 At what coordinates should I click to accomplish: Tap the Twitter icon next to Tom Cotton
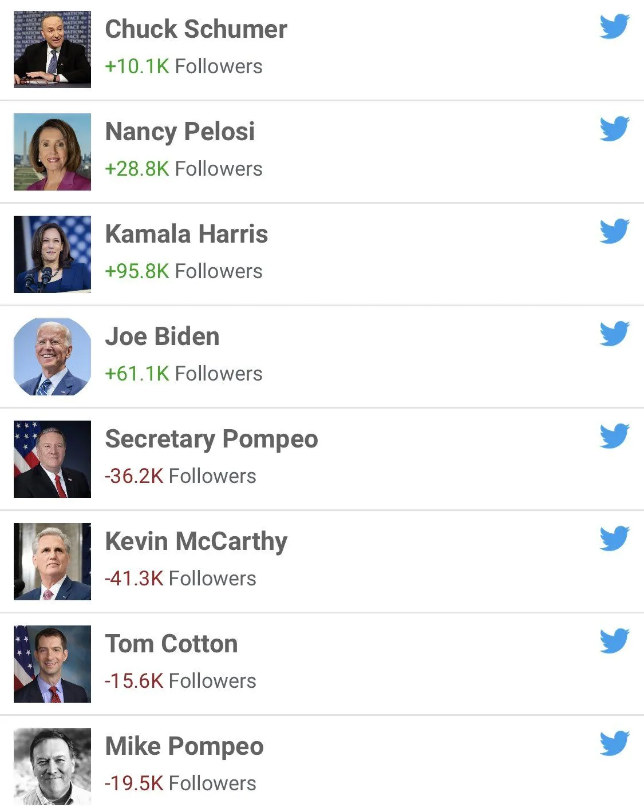(614, 641)
